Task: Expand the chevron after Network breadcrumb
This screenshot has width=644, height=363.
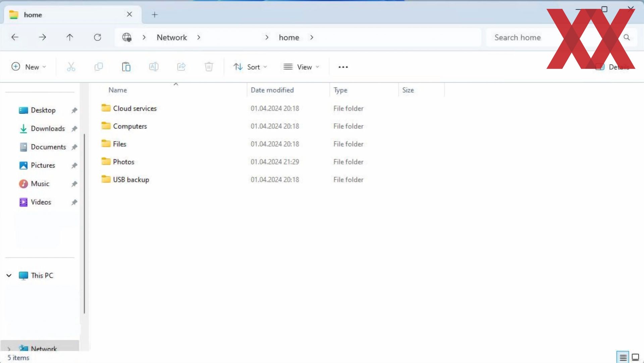Action: coord(199,37)
